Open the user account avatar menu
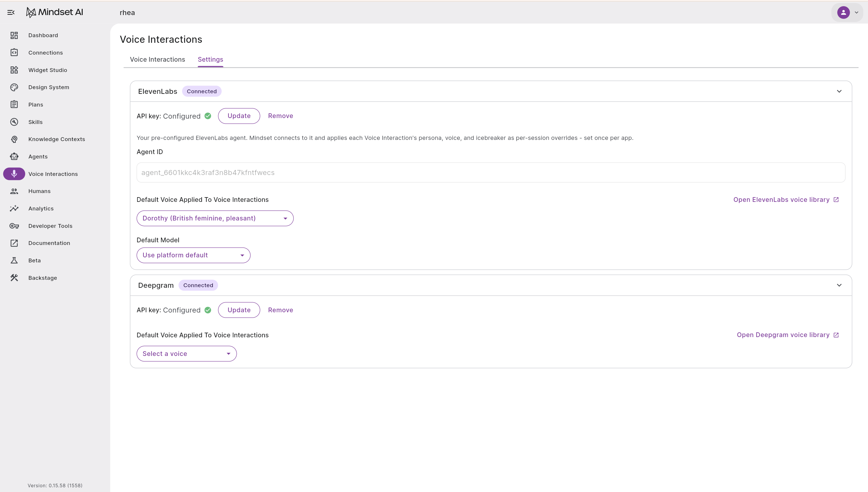868x492 pixels. coord(847,12)
